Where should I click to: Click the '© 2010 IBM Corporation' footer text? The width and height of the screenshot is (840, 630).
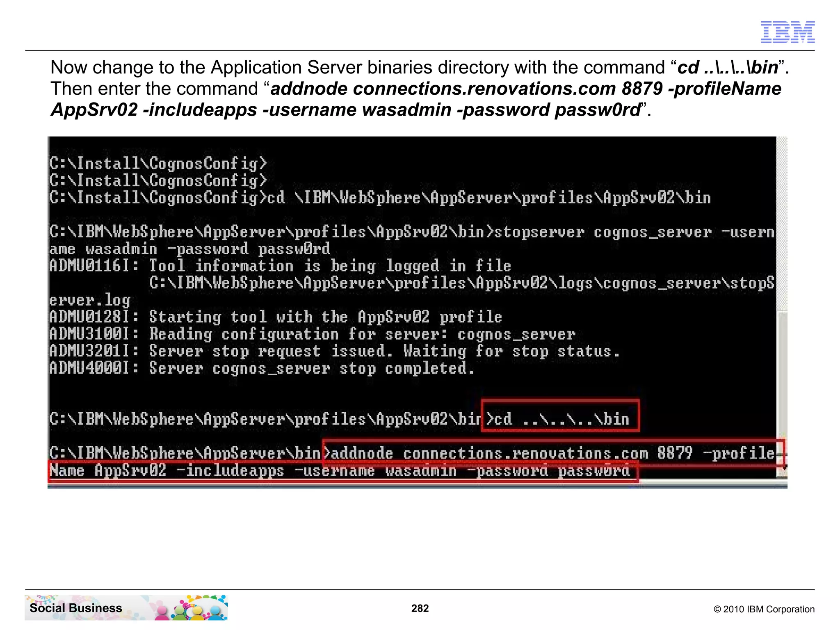764,609
